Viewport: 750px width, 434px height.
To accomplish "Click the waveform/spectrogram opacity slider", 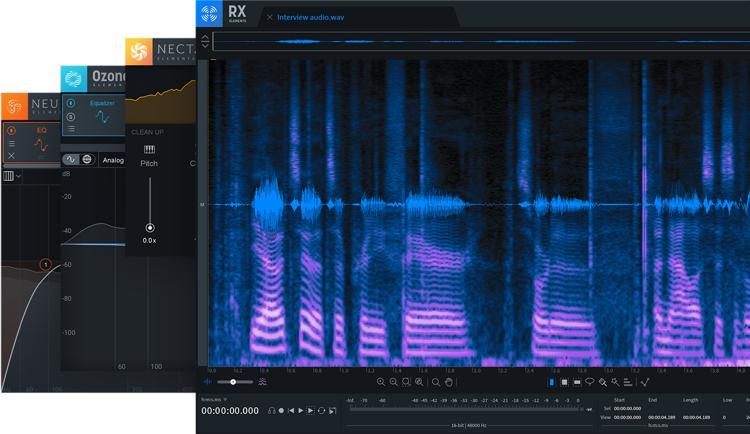I will [x=235, y=382].
